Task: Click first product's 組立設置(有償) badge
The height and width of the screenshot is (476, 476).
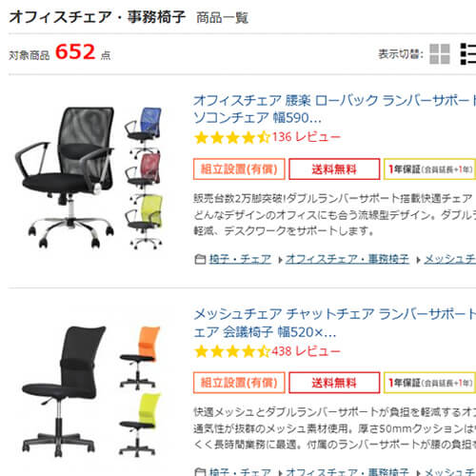Action: pos(239,169)
